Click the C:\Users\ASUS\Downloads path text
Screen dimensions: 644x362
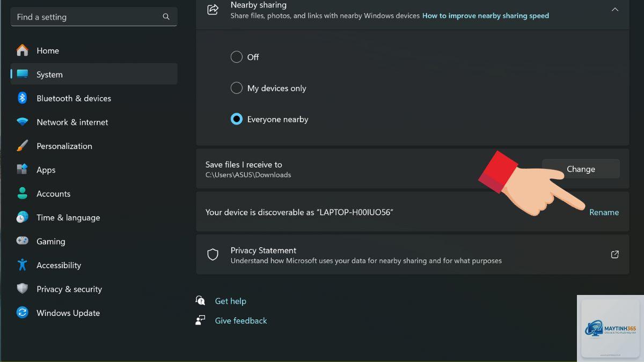(x=248, y=175)
